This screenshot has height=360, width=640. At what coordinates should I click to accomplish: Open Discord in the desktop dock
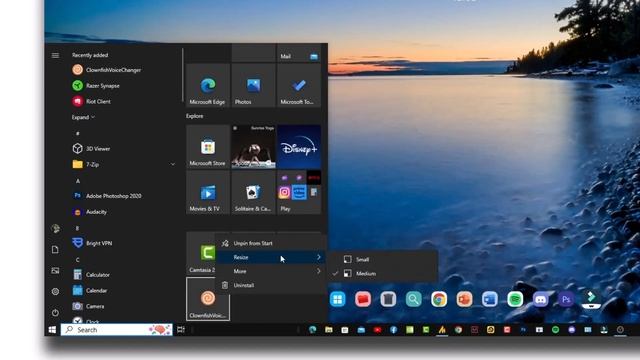coord(540,299)
